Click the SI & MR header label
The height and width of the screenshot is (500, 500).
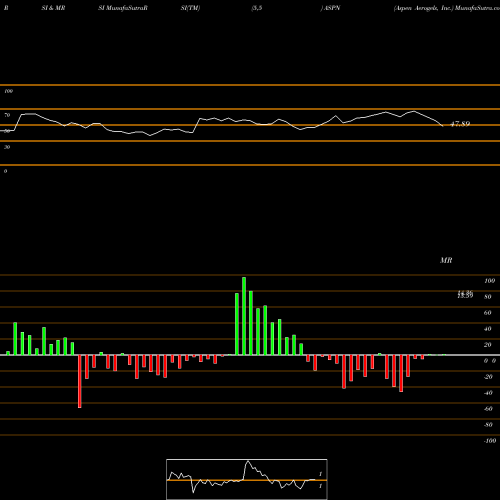(x=53, y=8)
